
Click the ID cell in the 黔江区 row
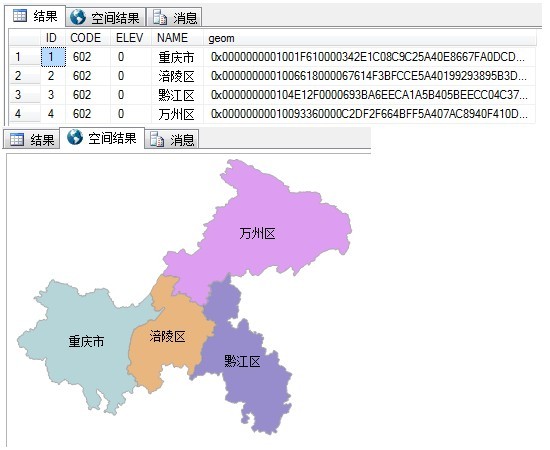pyautogui.click(x=53, y=95)
